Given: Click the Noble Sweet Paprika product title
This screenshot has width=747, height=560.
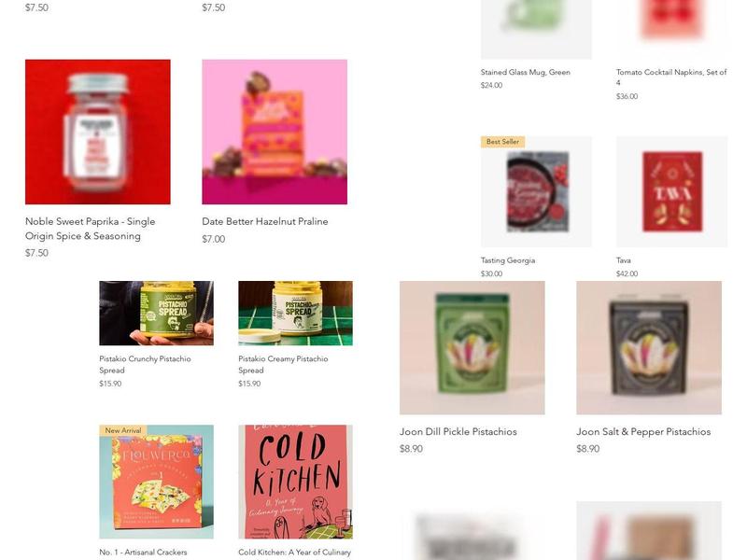Looking at the screenshot, I should click(90, 229).
